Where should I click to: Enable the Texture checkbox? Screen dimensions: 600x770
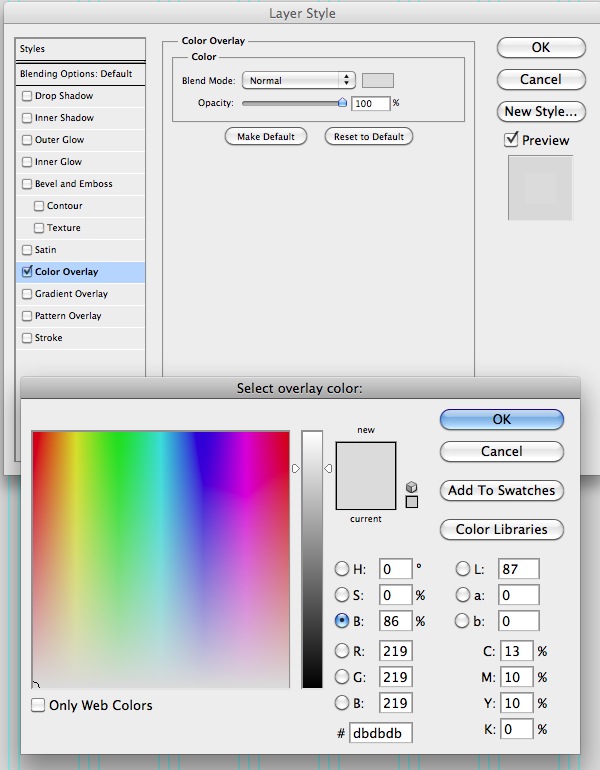tap(39, 228)
